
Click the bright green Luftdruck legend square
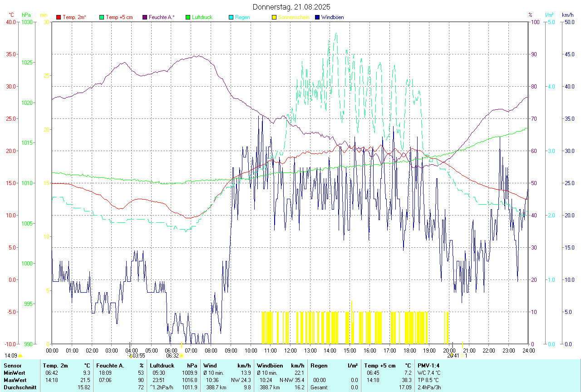[188, 17]
